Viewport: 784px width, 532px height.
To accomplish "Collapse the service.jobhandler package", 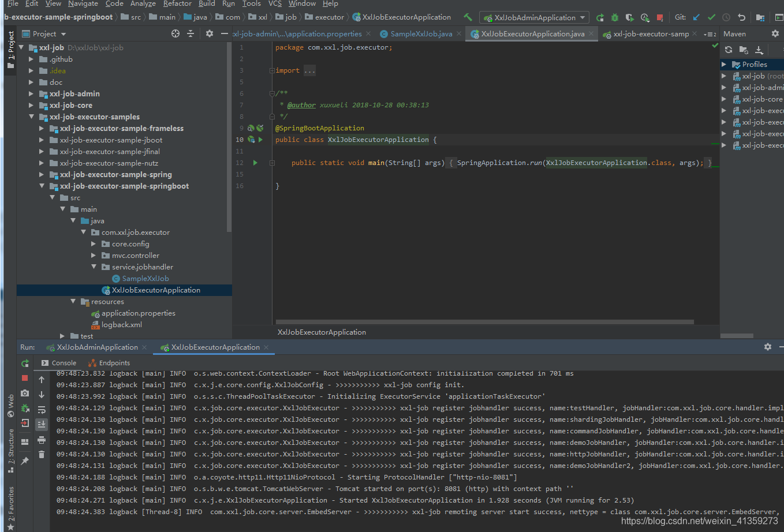I will [94, 267].
